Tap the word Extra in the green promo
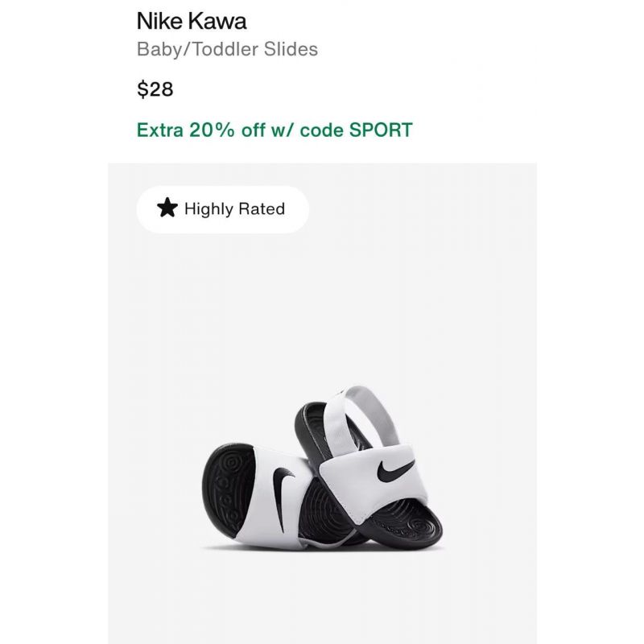Screen dimensions: 644x644 coord(159,130)
